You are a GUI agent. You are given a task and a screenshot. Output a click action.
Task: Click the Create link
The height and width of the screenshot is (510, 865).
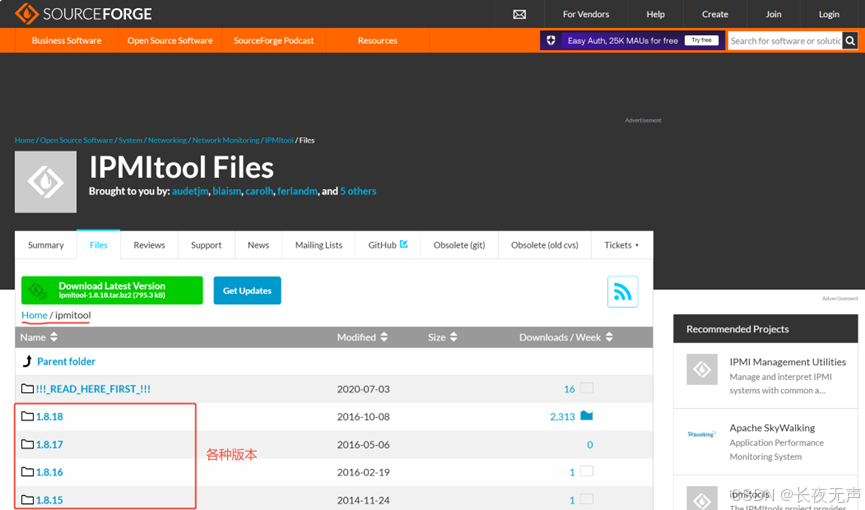[x=715, y=14]
